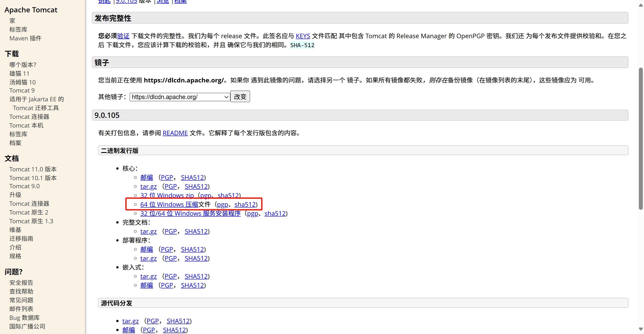
Task: Open 常见问题 FAQ sidebar link
Action: click(21, 300)
